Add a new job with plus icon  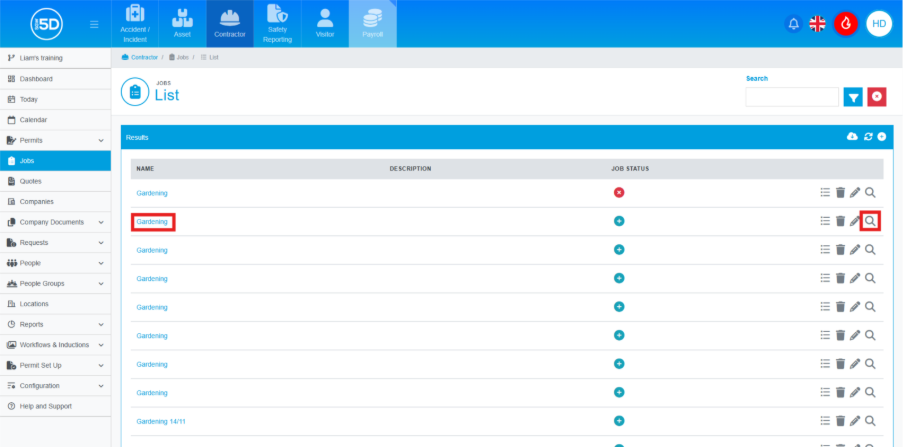click(x=881, y=136)
